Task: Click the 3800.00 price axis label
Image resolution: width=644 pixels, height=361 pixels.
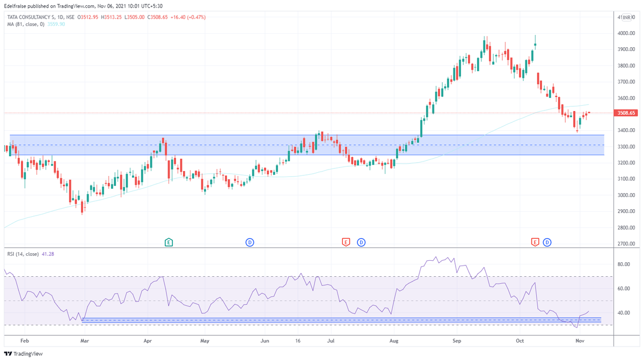Action: (626, 66)
